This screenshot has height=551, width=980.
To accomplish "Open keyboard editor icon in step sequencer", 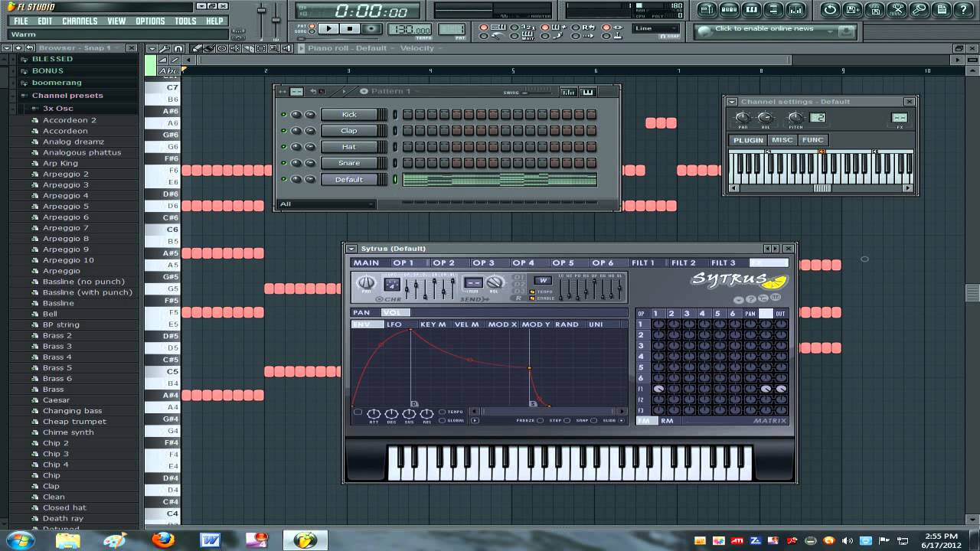I will click(x=588, y=92).
